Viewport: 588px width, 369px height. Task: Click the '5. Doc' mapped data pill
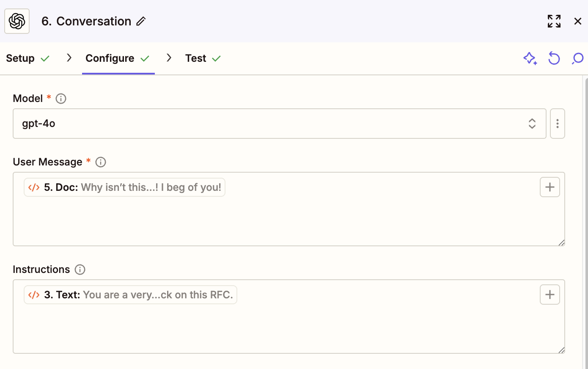124,187
